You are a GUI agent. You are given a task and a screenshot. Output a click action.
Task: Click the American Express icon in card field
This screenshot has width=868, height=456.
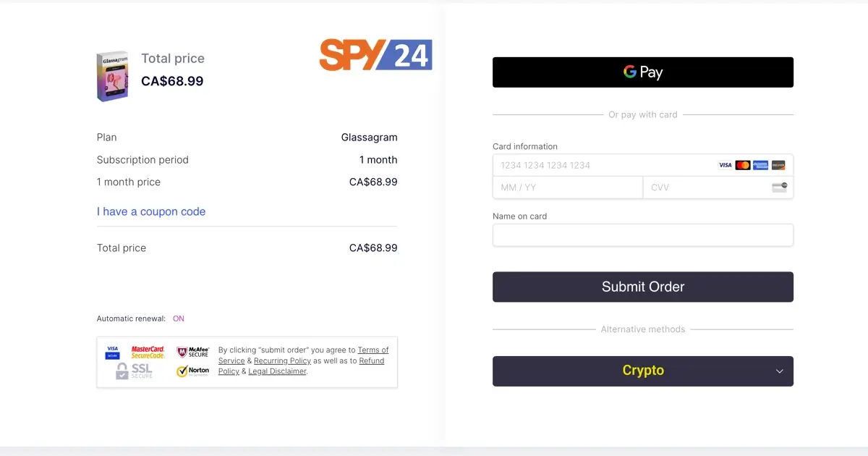(760, 165)
